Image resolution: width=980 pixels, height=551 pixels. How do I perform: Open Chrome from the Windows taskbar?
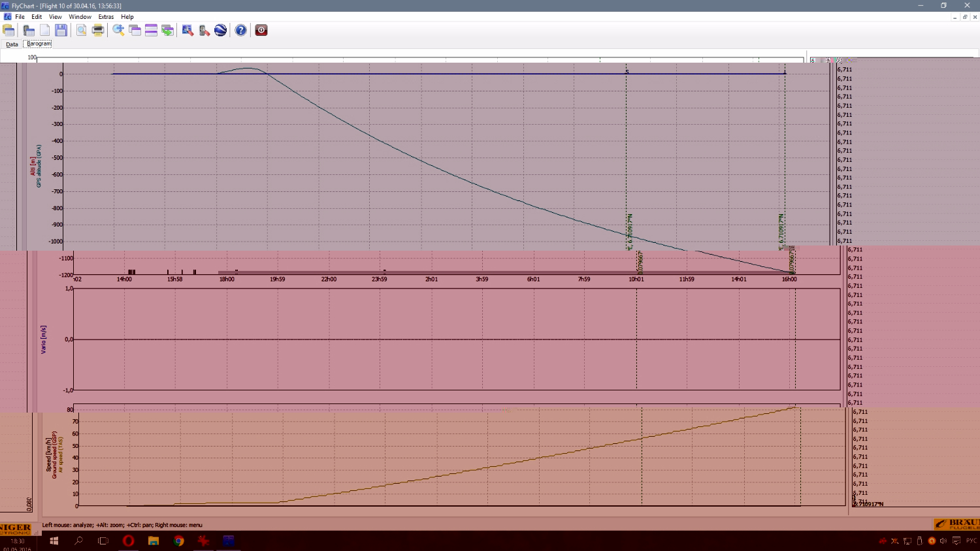(x=178, y=541)
